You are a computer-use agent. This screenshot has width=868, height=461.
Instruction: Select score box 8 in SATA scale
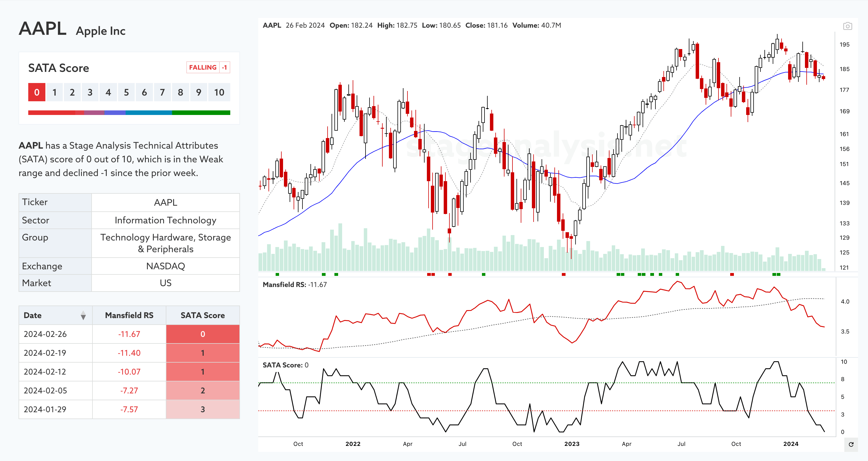click(181, 92)
